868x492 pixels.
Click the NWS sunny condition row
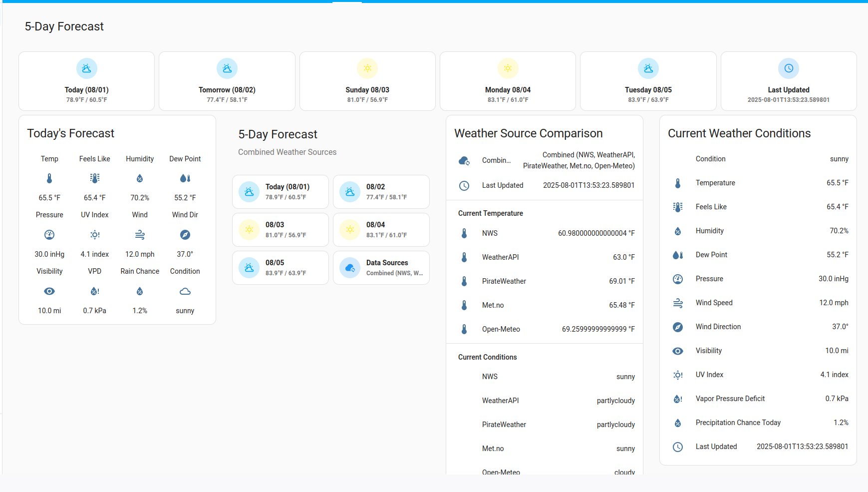[545, 377]
